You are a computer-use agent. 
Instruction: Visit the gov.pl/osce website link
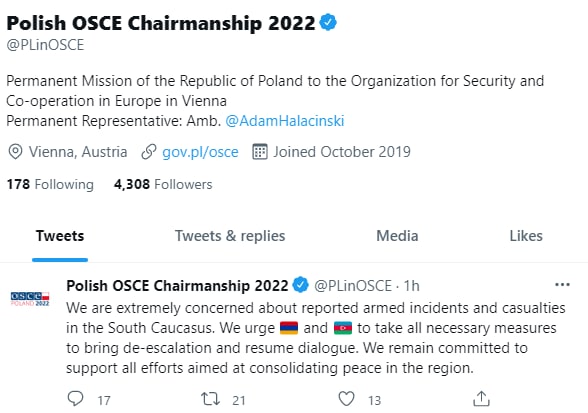(x=200, y=152)
